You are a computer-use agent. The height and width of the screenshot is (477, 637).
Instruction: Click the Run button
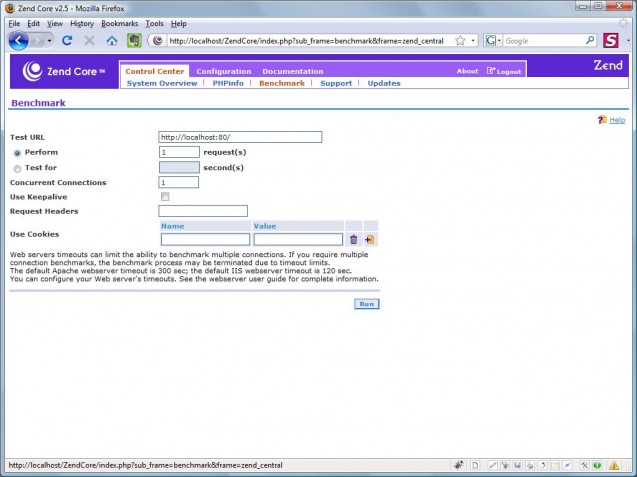(366, 304)
